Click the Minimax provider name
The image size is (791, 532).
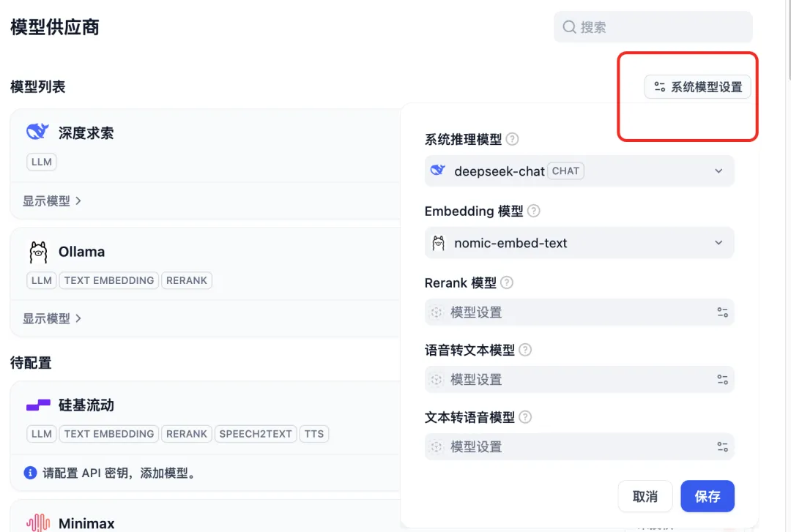click(x=86, y=523)
